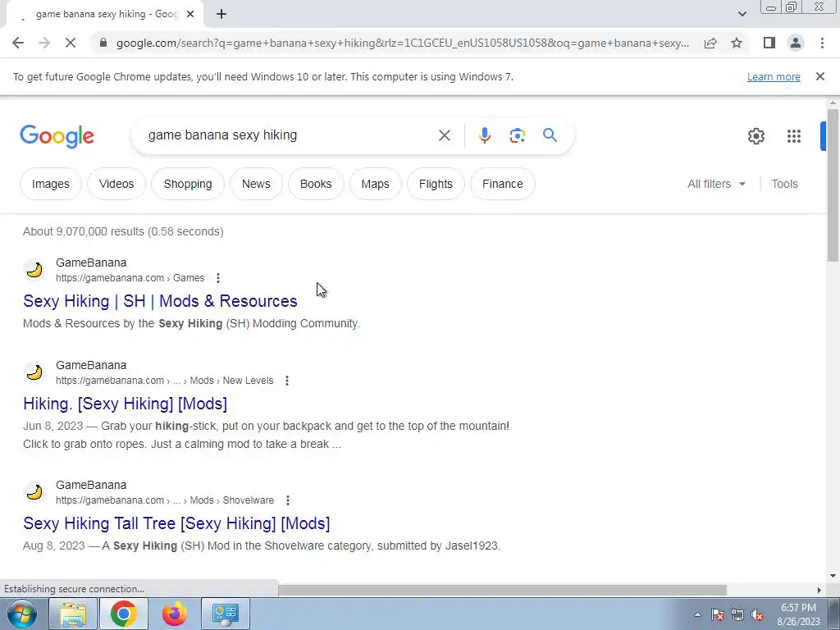Image resolution: width=840 pixels, height=630 pixels.
Task: Close the Google search tab
Action: (x=190, y=14)
